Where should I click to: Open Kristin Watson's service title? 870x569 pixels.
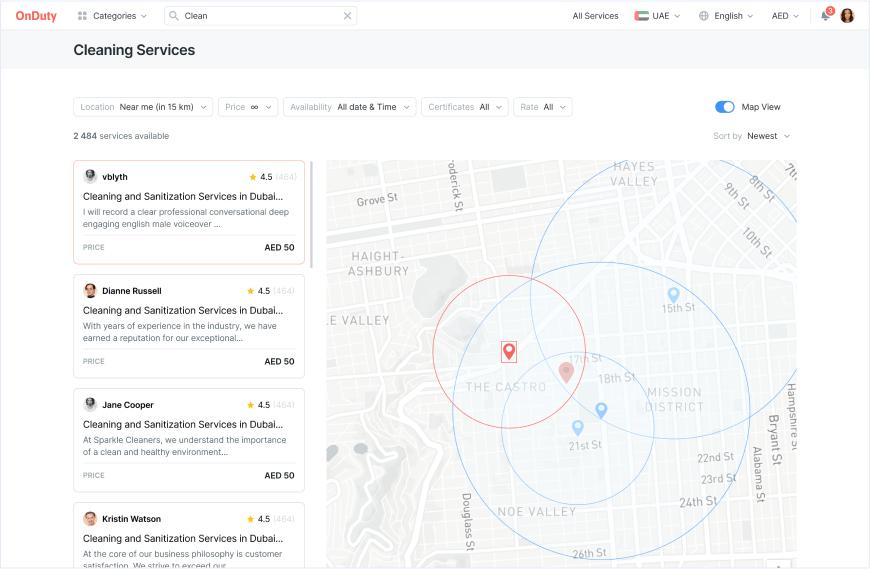pyautogui.click(x=183, y=538)
